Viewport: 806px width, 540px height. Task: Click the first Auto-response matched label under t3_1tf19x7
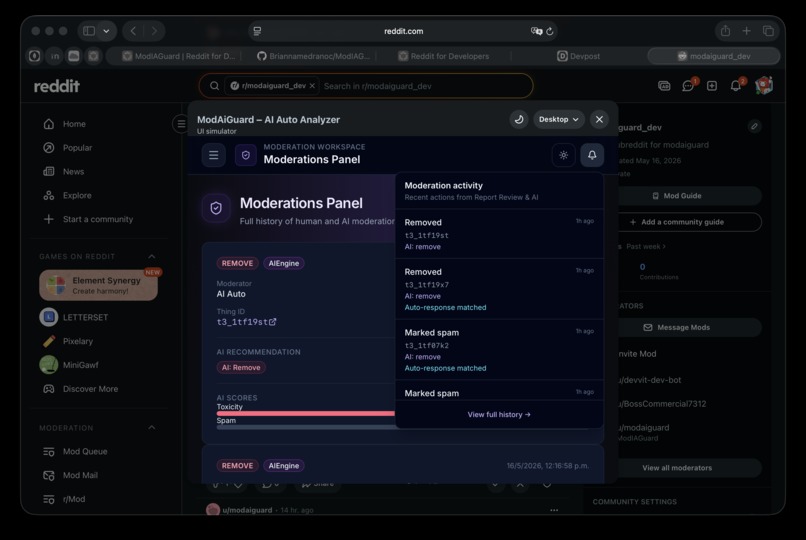pos(445,307)
